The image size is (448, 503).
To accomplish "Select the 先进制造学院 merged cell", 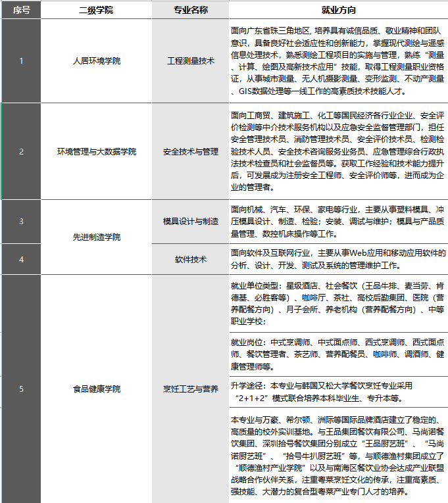I will [x=97, y=237].
